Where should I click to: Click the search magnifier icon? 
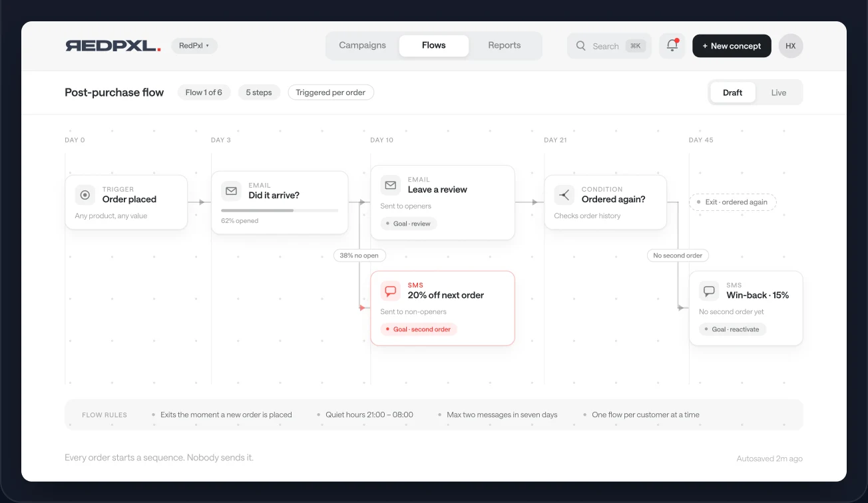click(x=580, y=46)
